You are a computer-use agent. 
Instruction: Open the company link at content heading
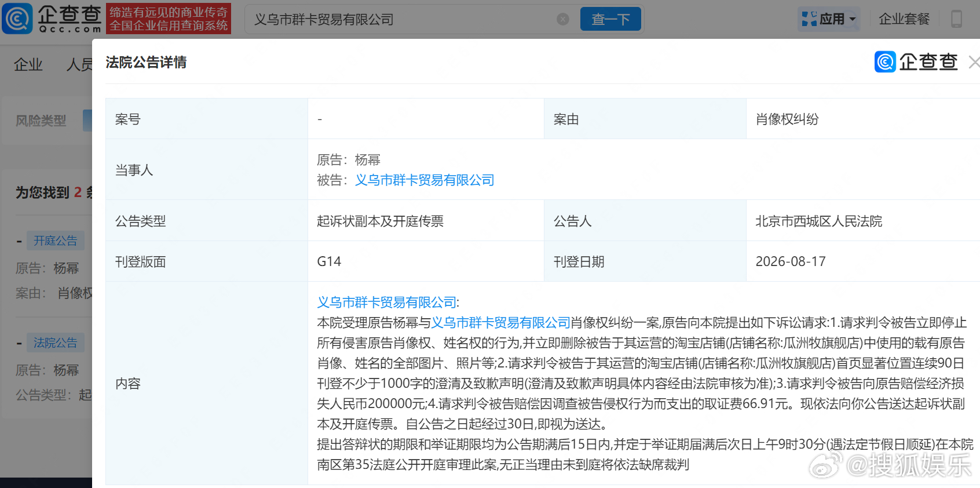coord(387,302)
